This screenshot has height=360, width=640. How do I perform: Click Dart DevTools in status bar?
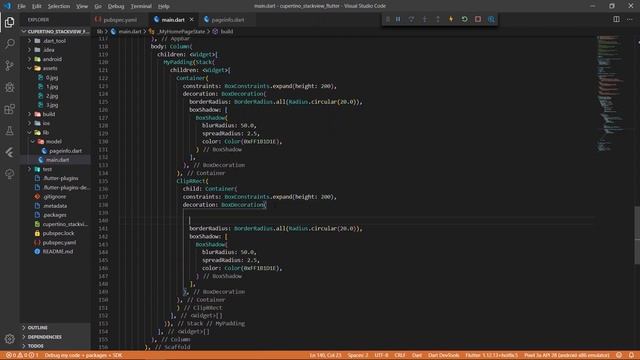point(443,355)
